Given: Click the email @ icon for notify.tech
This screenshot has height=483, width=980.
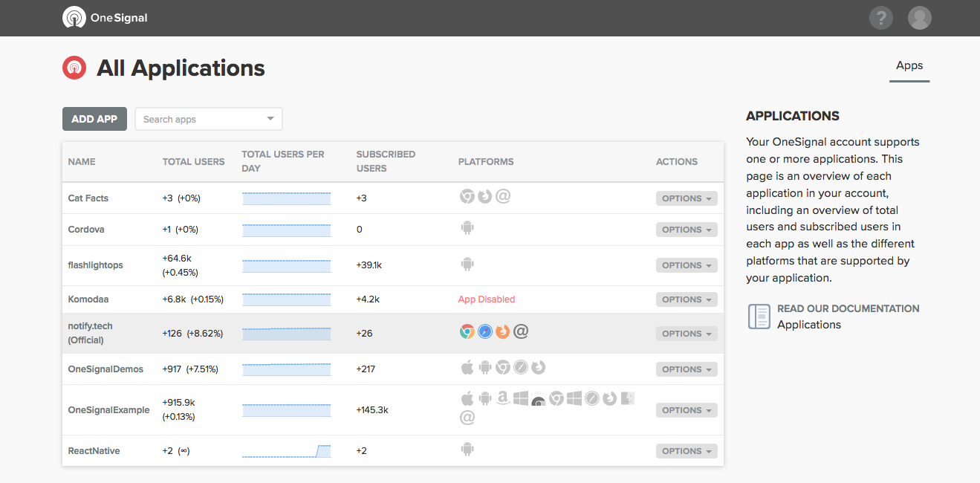Looking at the screenshot, I should (521, 331).
